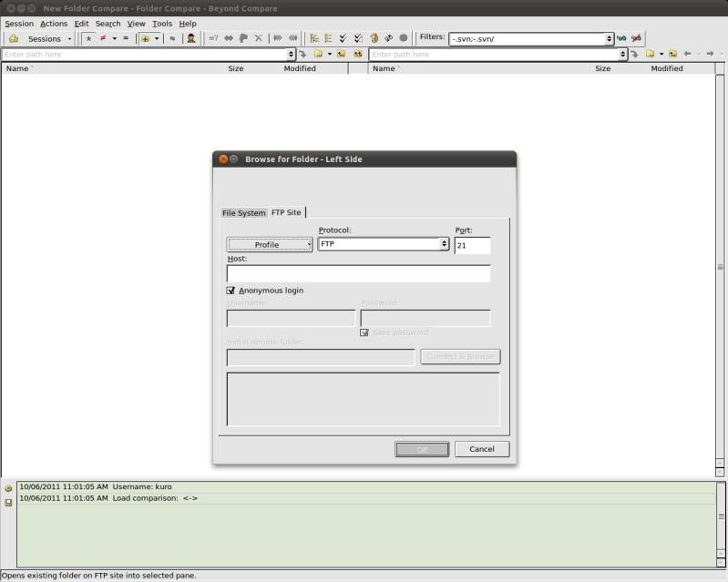This screenshot has height=582, width=728.
Task: Expand the folder structure dropdown arrow
Action: (x=157, y=38)
